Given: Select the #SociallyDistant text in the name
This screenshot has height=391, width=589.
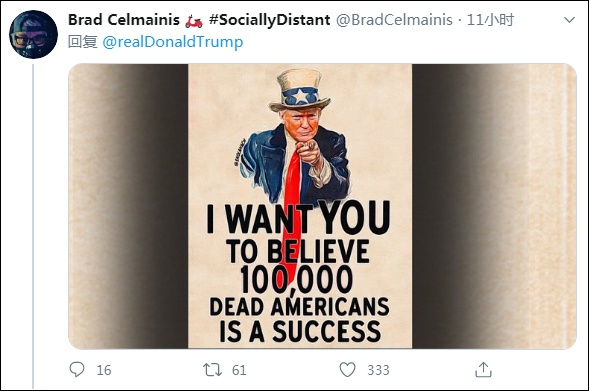Looking at the screenshot, I should pos(270,20).
